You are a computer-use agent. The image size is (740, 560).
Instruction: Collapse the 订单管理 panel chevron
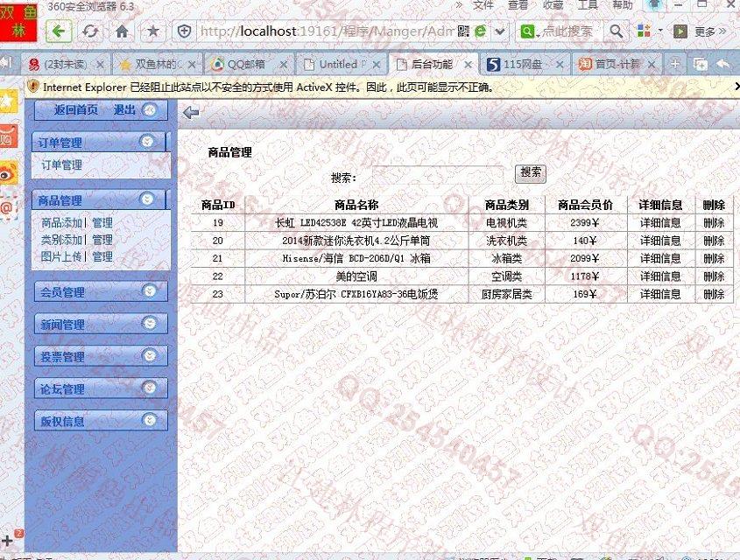click(x=147, y=142)
